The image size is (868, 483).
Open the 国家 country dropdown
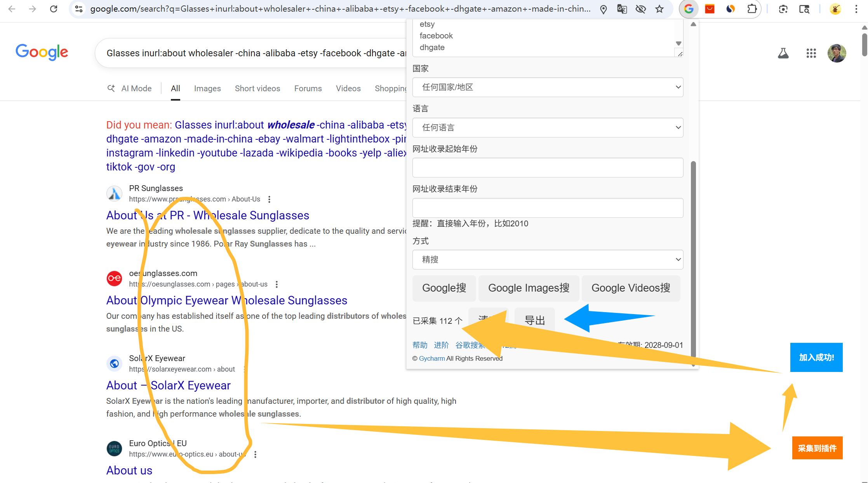[548, 87]
